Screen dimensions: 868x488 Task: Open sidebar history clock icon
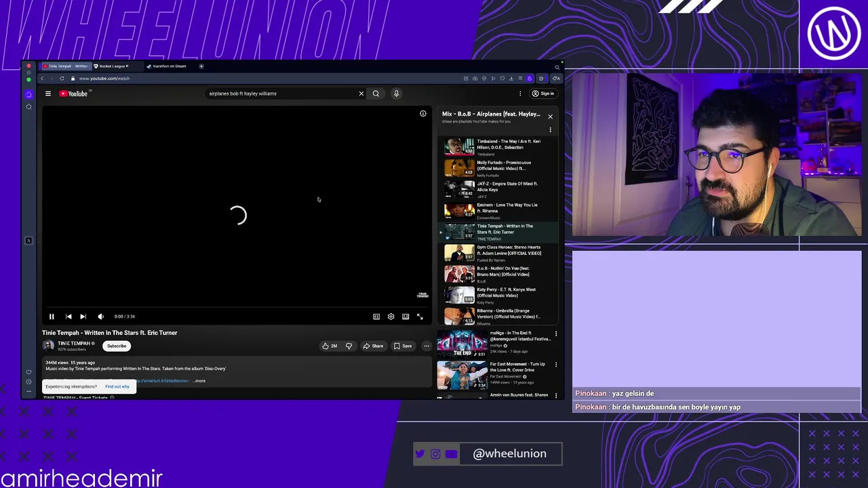pos(28,382)
